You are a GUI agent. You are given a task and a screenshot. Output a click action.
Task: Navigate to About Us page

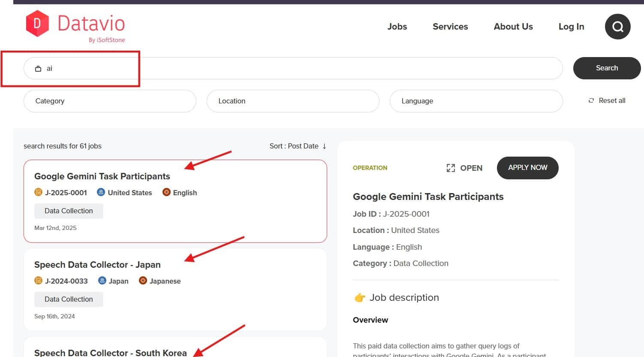513,27
